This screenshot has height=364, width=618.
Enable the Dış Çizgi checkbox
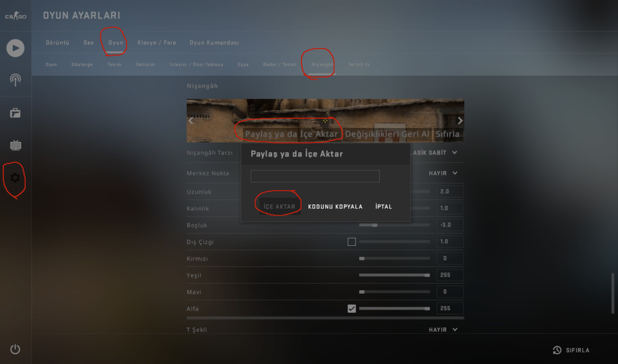[x=352, y=242]
